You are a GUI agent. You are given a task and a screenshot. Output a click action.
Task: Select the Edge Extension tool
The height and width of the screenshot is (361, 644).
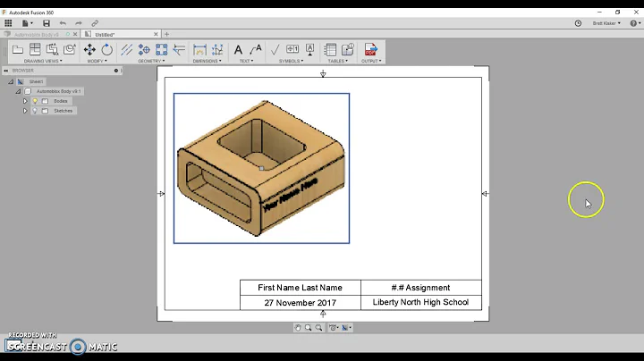point(179,50)
